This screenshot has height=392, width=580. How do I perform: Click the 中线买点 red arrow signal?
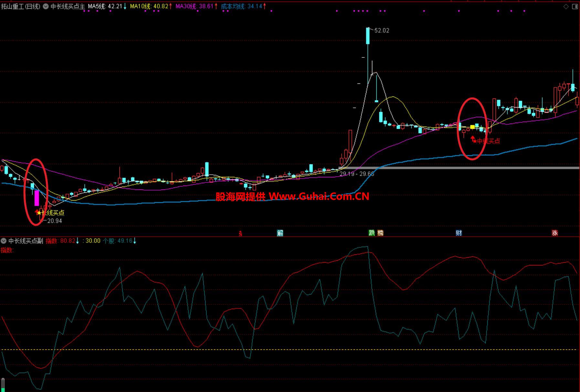point(473,139)
